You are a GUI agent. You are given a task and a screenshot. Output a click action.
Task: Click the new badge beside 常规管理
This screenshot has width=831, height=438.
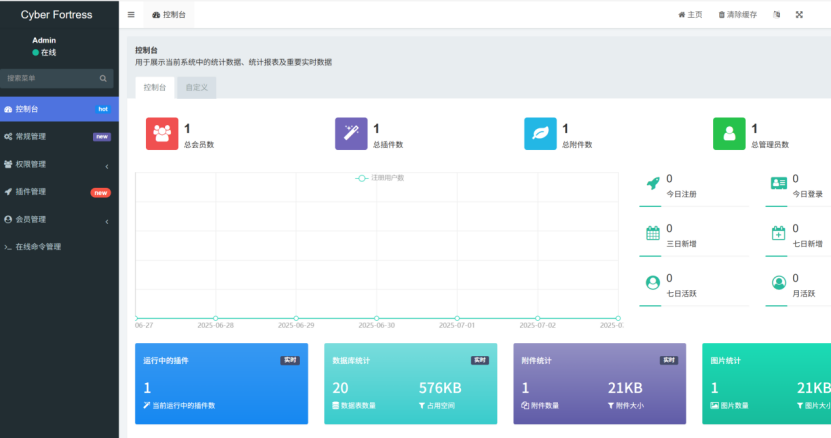point(102,137)
